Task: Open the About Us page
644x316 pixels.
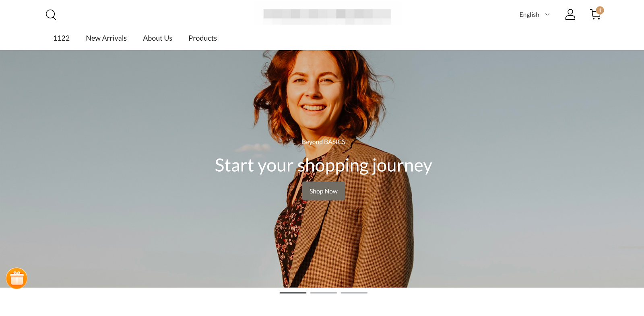Action: [x=157, y=38]
